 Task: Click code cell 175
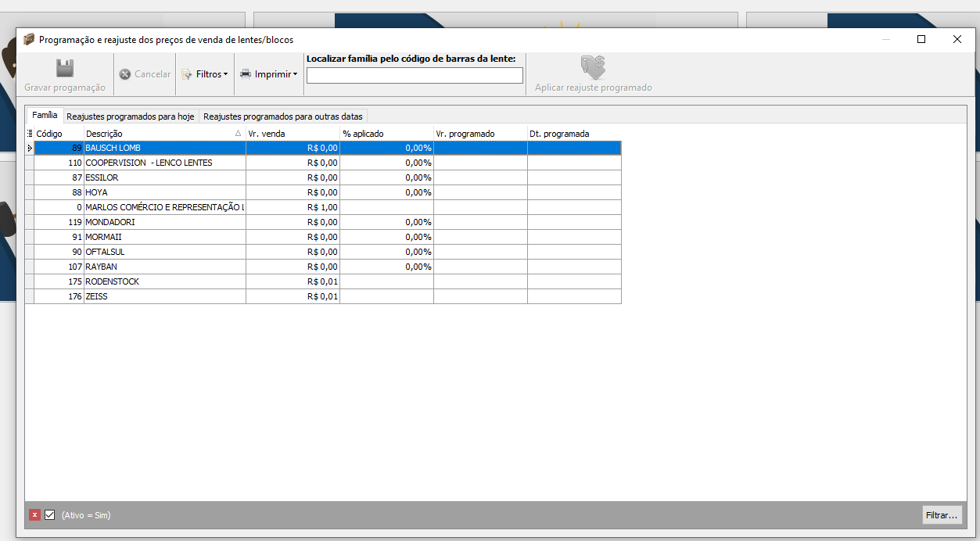click(x=59, y=281)
